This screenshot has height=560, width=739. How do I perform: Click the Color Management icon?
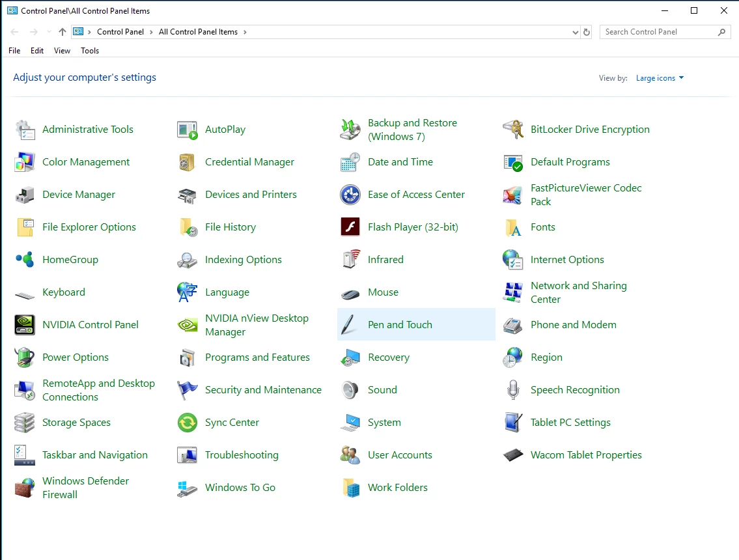tap(25, 162)
